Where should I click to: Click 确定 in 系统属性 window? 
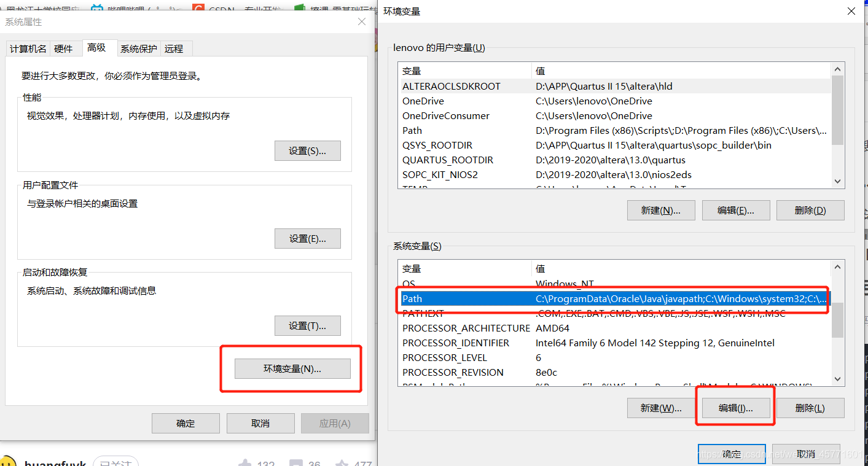[x=186, y=424]
